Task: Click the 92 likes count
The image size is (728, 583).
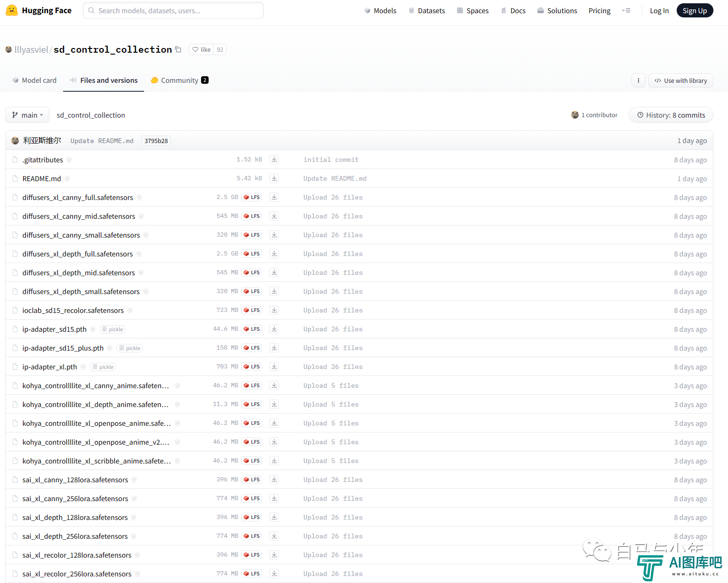Action: (x=220, y=49)
